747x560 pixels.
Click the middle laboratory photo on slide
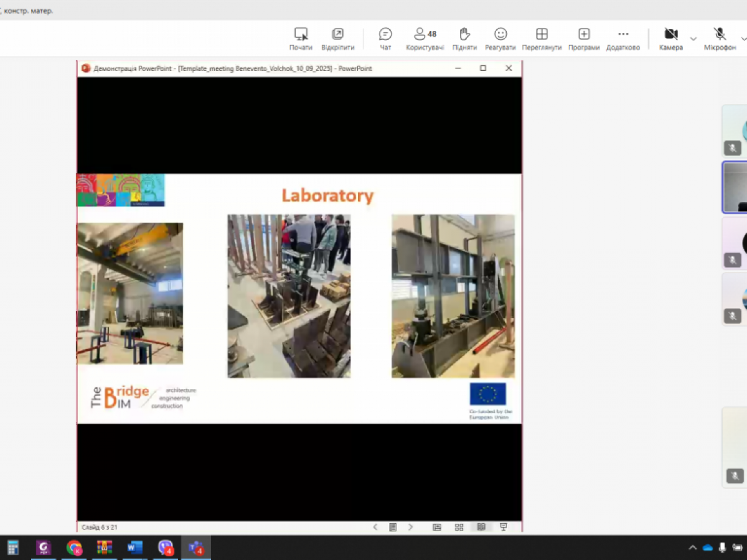pyautogui.click(x=289, y=296)
